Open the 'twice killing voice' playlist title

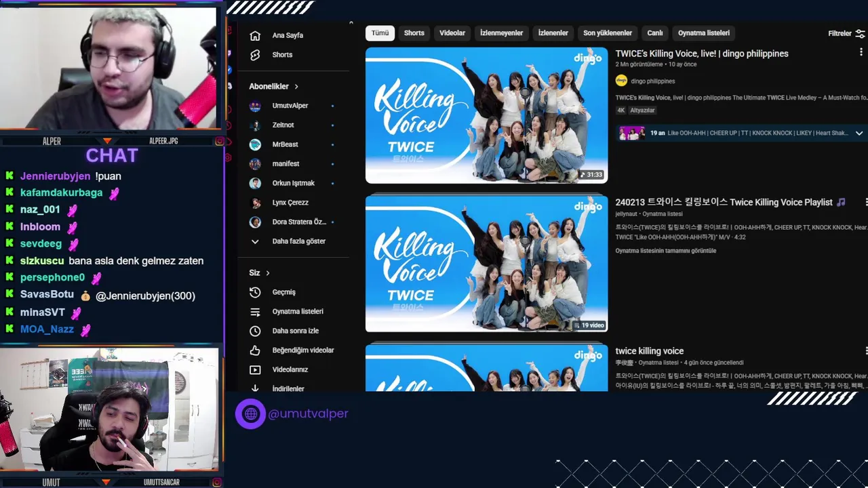point(649,351)
